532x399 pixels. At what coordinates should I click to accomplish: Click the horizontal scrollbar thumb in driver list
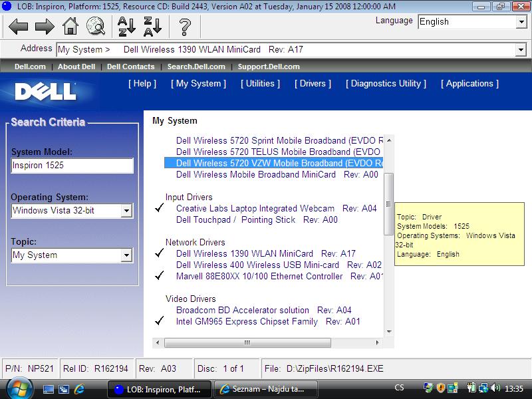click(247, 342)
